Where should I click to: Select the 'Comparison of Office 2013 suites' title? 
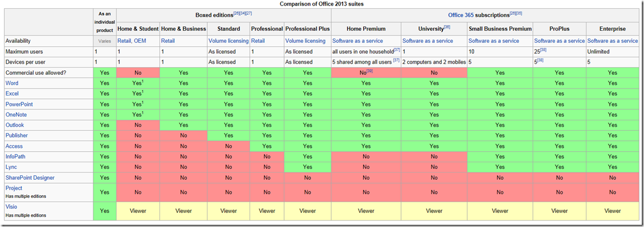point(321,4)
